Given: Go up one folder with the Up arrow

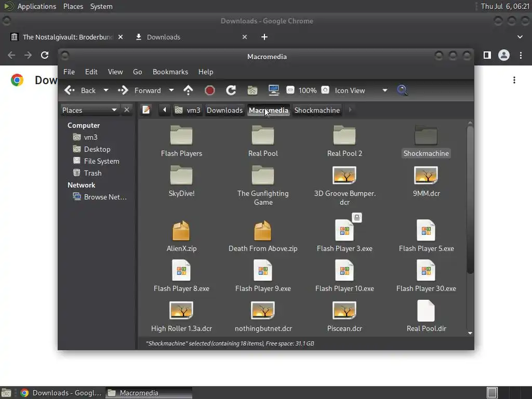Looking at the screenshot, I should [x=188, y=90].
